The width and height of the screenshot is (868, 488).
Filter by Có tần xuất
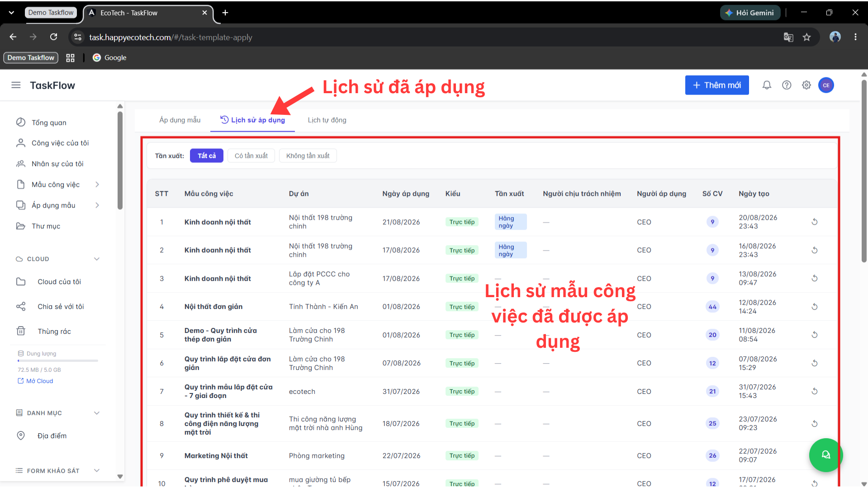click(x=251, y=156)
